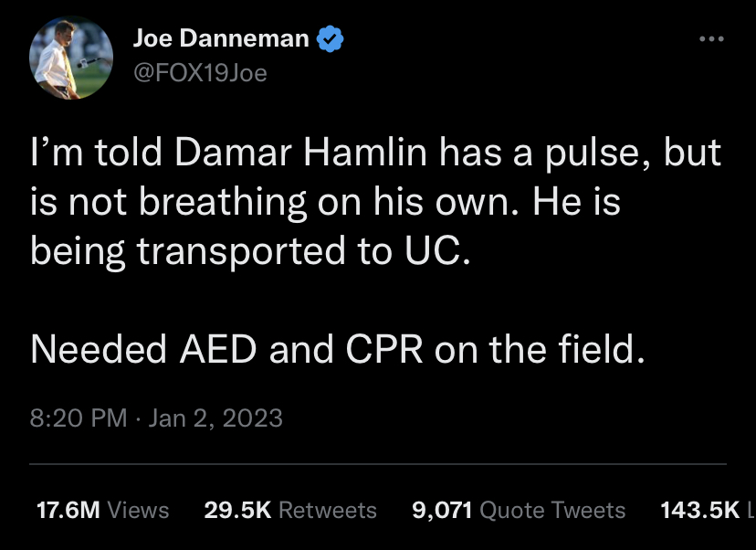Click 'transported to UC' in the tweet
Screen dimensions: 756x550
[x=299, y=251]
